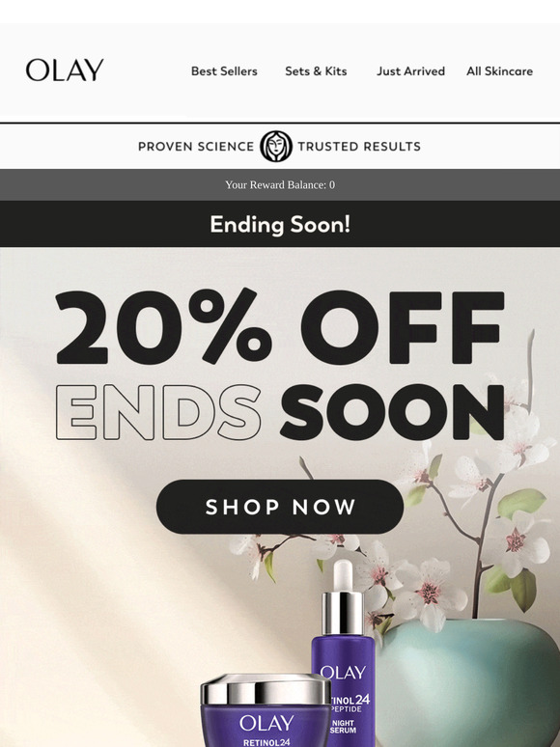The width and height of the screenshot is (560, 747).
Task: Click the bold SOON word
Action: (x=392, y=412)
